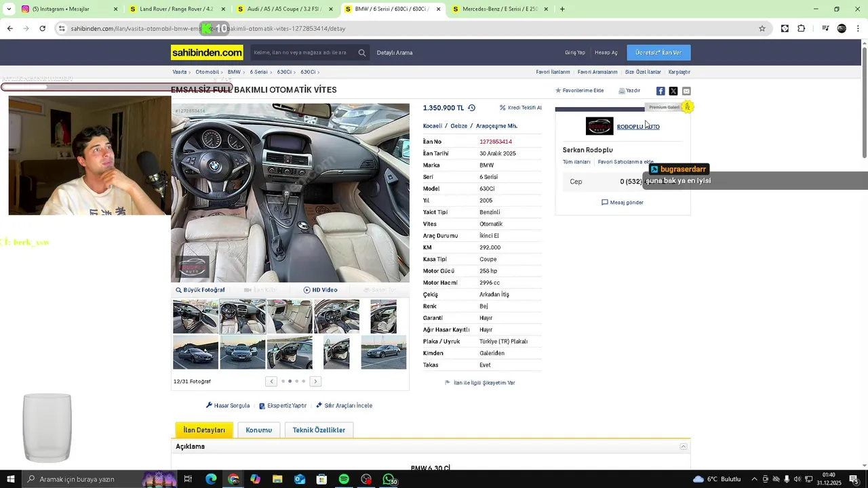This screenshot has width=868, height=488.
Task: Click Hasar Sorgula
Action: (228, 406)
